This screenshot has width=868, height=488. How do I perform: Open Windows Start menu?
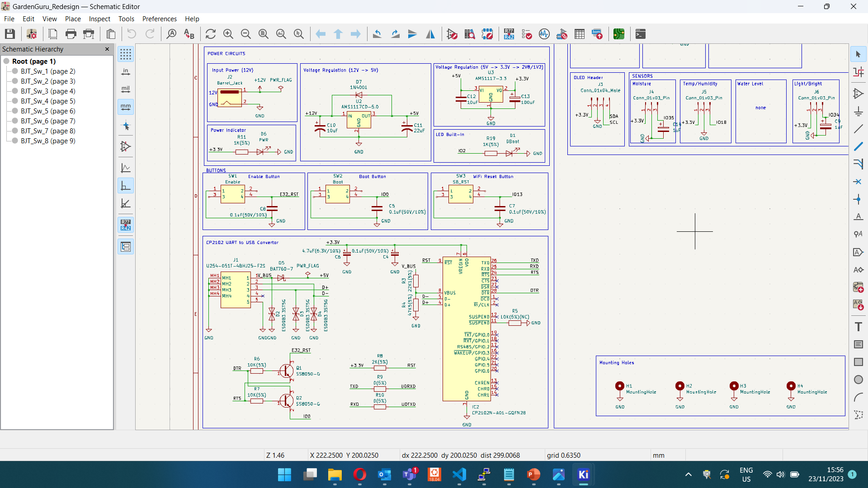(284, 474)
